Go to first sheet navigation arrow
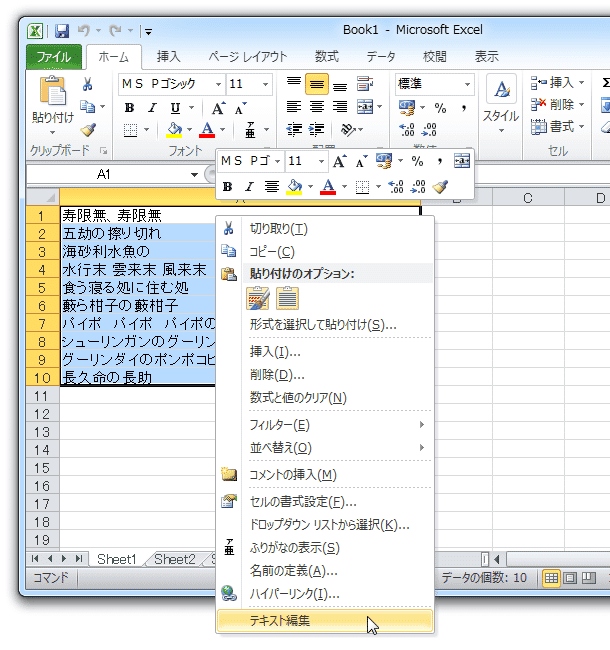 (35, 558)
